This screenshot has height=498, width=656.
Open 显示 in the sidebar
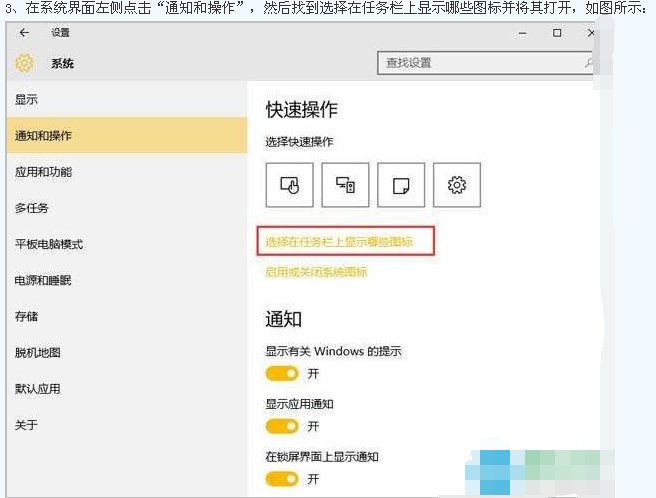pos(127,100)
